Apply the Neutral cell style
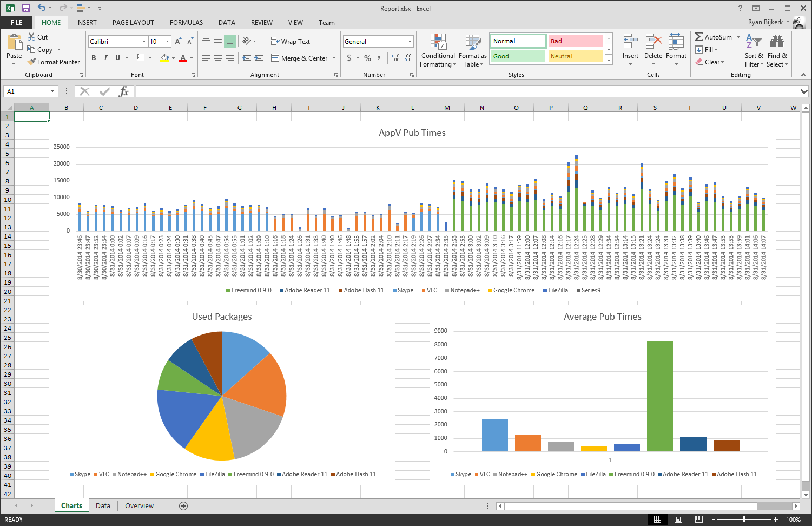The height and width of the screenshot is (526, 812). click(576, 56)
